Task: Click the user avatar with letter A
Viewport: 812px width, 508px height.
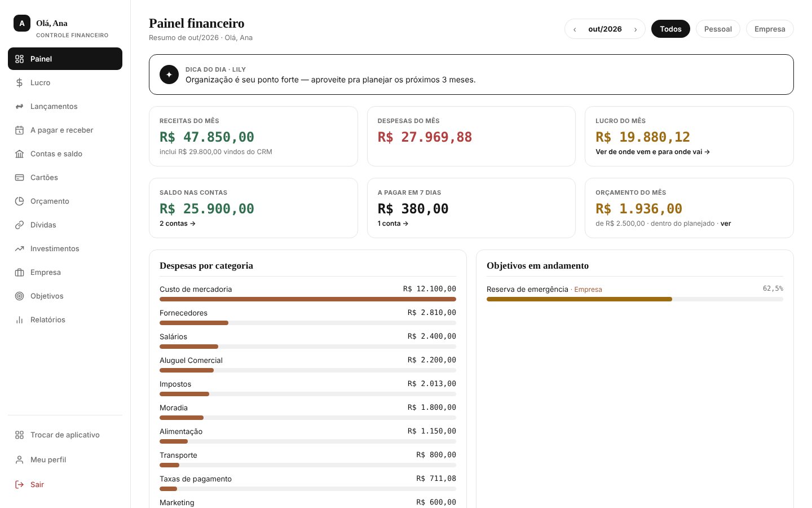Action: tap(22, 23)
